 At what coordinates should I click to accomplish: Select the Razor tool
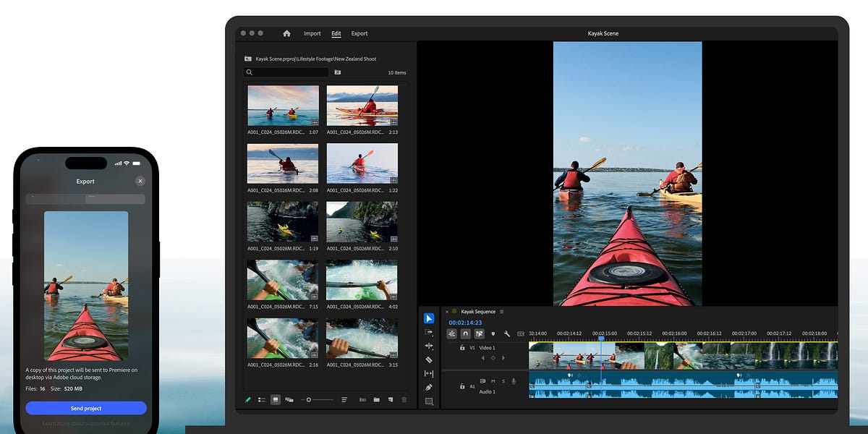click(x=429, y=359)
